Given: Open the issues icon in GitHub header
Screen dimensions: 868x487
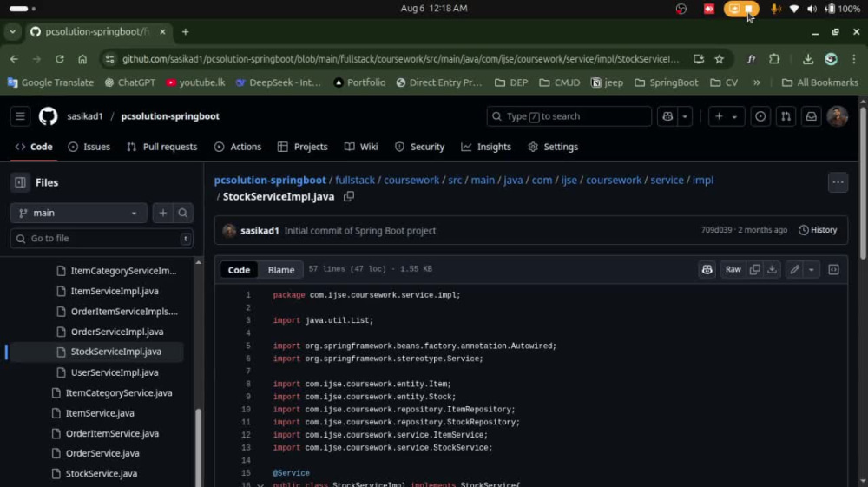Looking at the screenshot, I should pyautogui.click(x=760, y=116).
